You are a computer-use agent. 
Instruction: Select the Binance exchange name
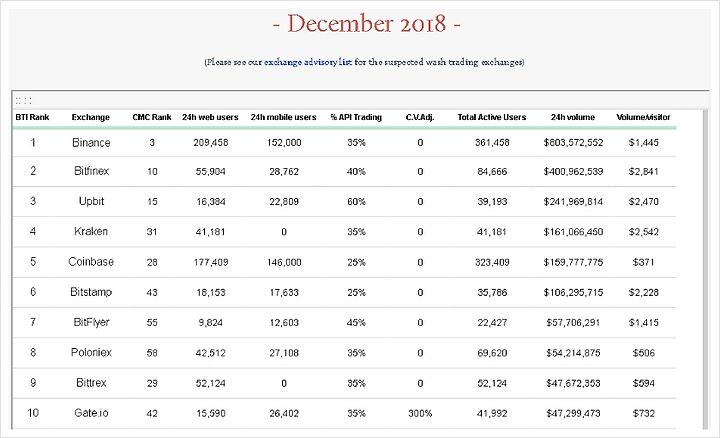[x=91, y=143]
